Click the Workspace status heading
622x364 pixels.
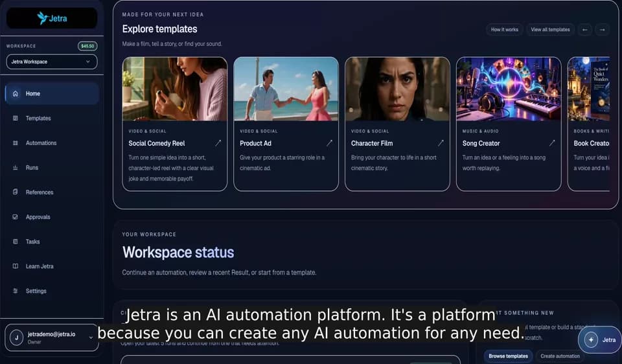178,253
